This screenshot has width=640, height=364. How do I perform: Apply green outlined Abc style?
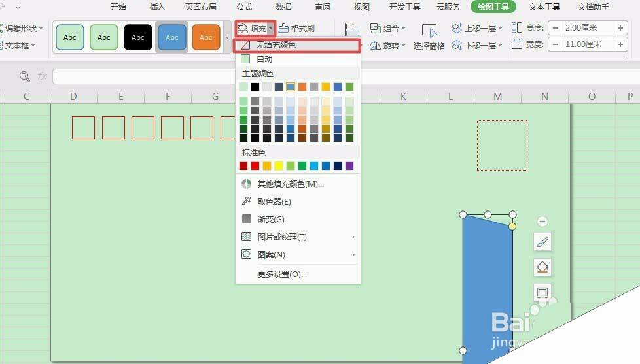[103, 37]
